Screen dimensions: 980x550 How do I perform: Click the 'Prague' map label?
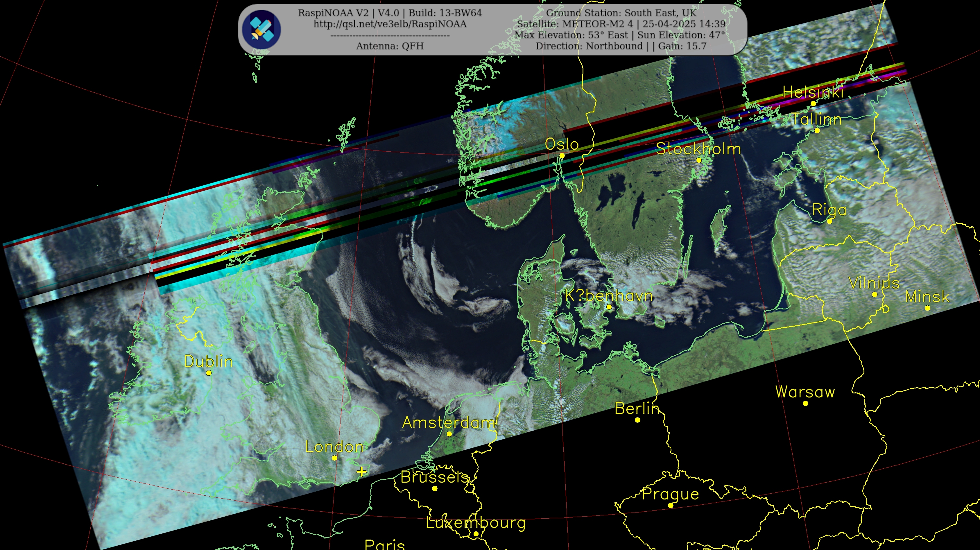pyautogui.click(x=670, y=494)
